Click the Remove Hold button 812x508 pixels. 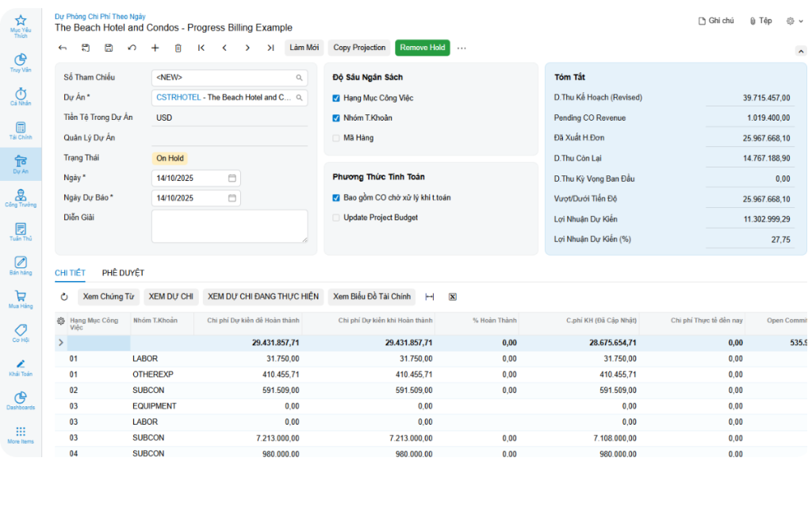pyautogui.click(x=422, y=48)
